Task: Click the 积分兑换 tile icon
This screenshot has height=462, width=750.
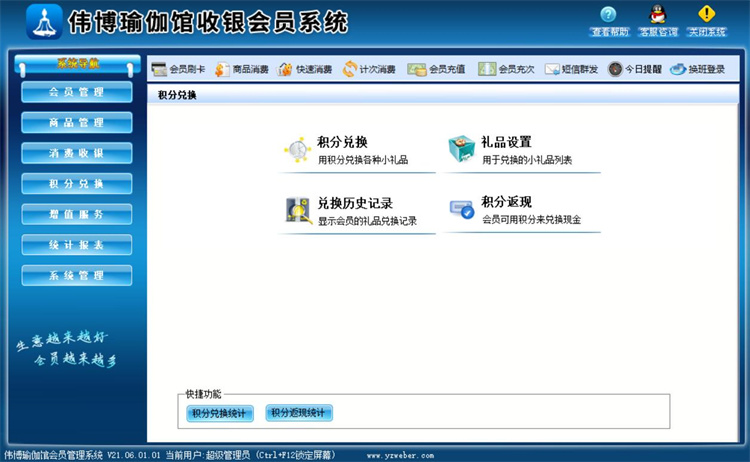Action: point(298,150)
